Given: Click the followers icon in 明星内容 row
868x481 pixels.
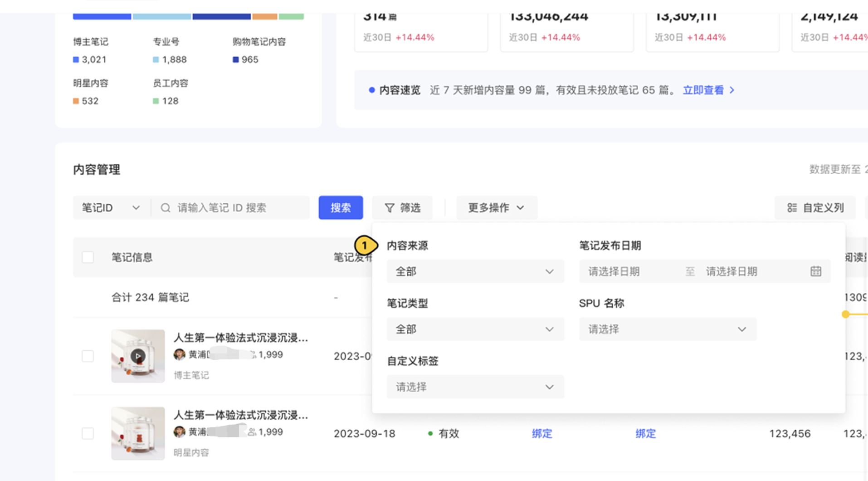Looking at the screenshot, I should tap(252, 432).
